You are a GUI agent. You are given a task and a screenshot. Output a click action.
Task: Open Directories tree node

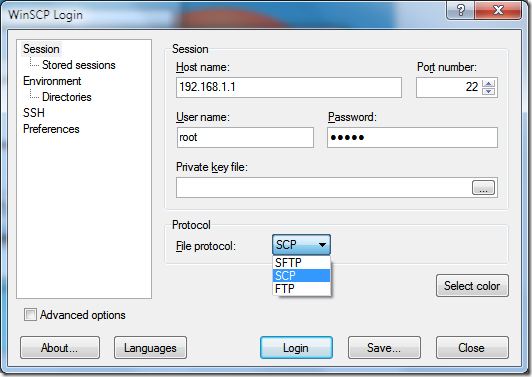(66, 97)
